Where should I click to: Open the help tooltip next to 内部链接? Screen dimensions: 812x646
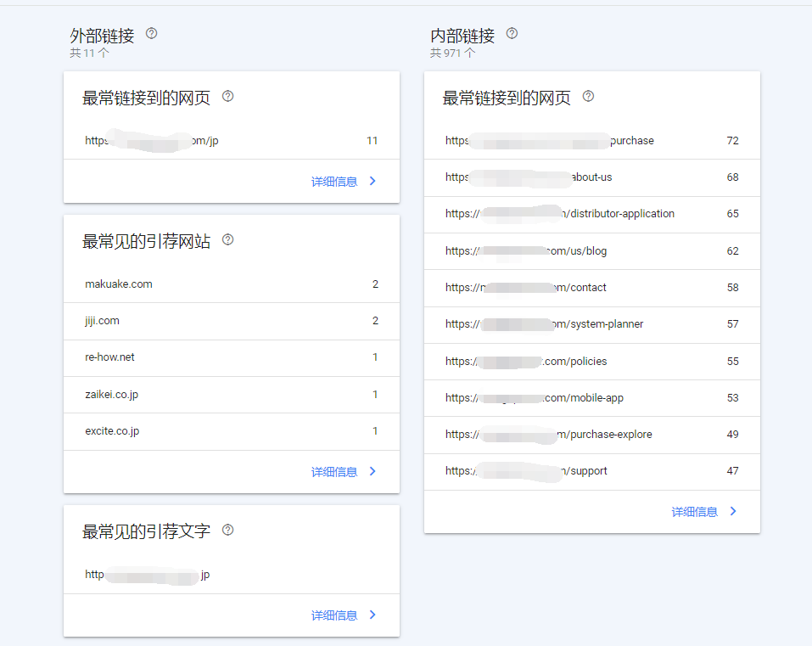tap(511, 33)
